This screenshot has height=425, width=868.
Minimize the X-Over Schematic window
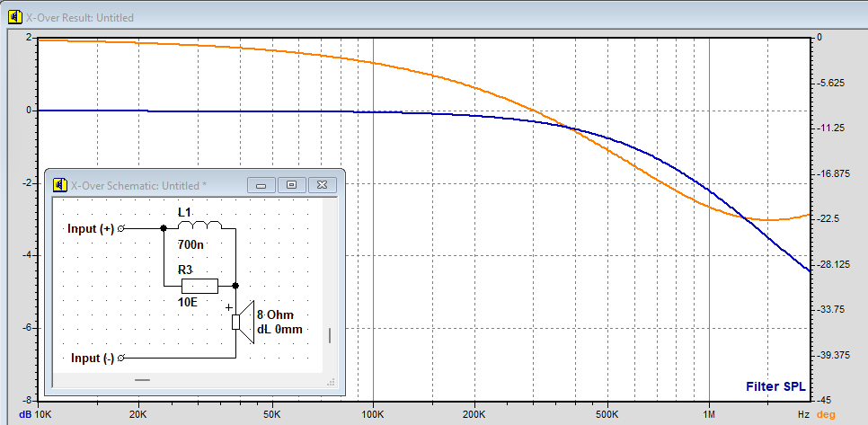coord(261,185)
